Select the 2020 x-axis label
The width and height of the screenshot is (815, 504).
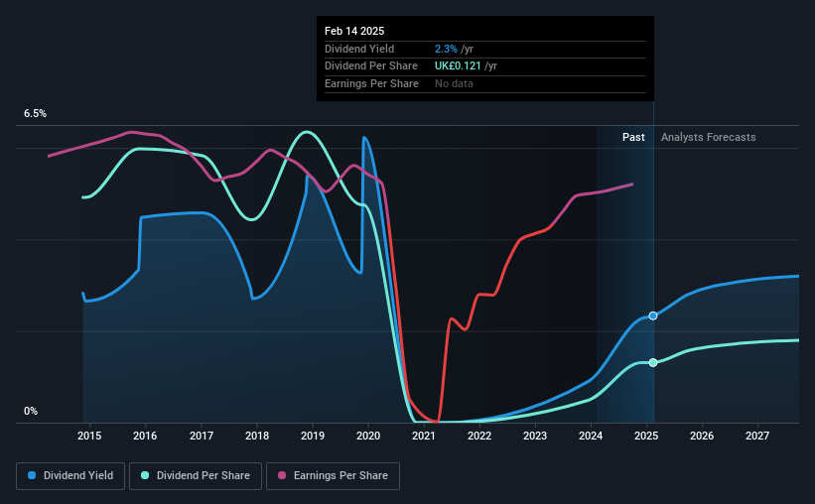click(x=368, y=436)
